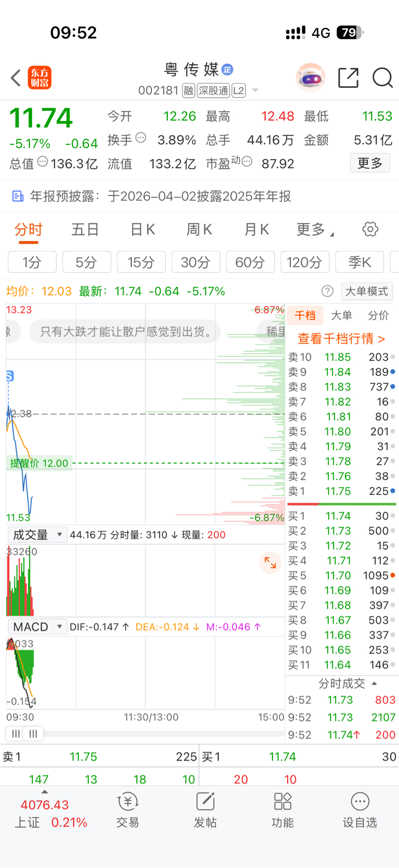Expand chart with the fullscreen arrows icon
The image size is (399, 868).
[270, 562]
